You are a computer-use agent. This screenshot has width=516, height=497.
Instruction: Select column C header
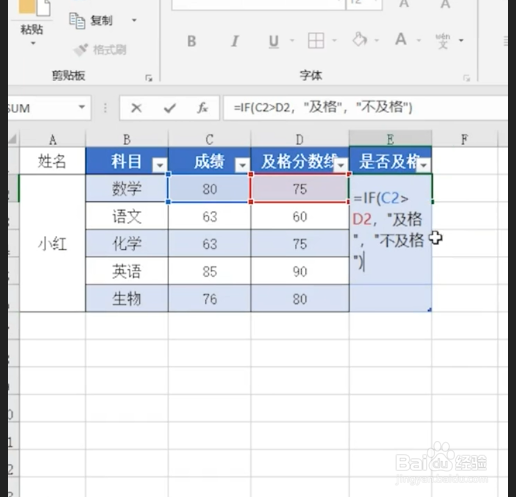(x=209, y=139)
